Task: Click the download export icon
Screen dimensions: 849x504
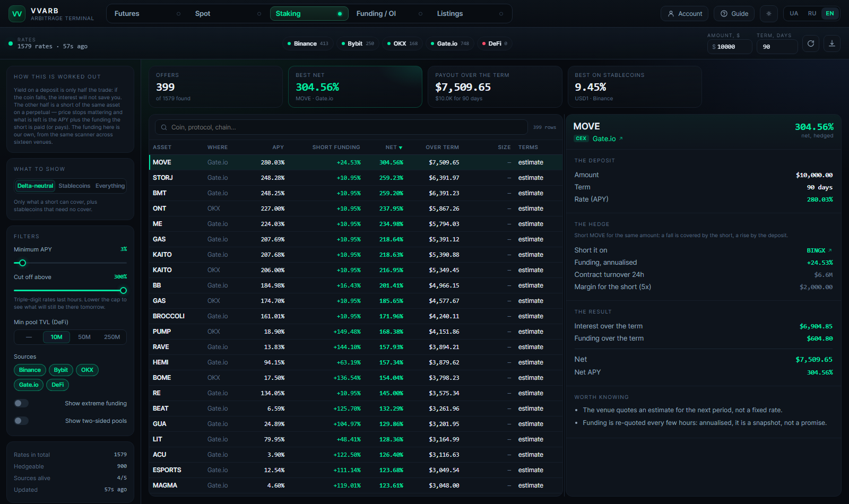Action: click(832, 44)
